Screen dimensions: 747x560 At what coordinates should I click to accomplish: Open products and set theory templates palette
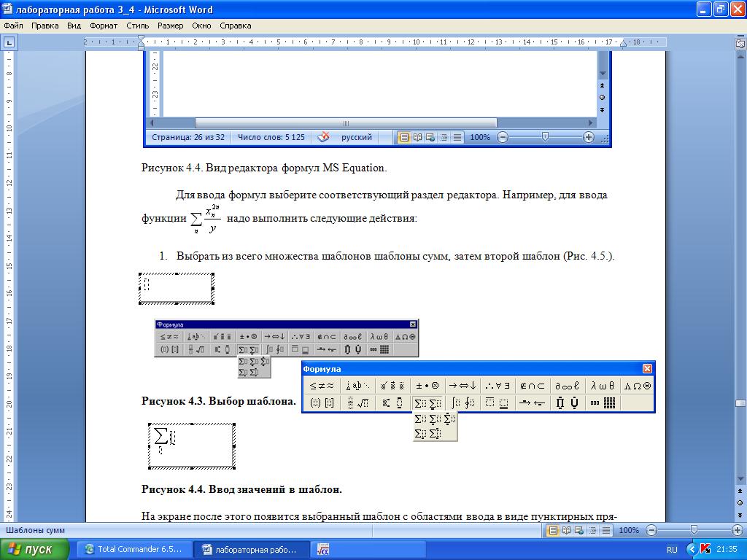tap(567, 402)
